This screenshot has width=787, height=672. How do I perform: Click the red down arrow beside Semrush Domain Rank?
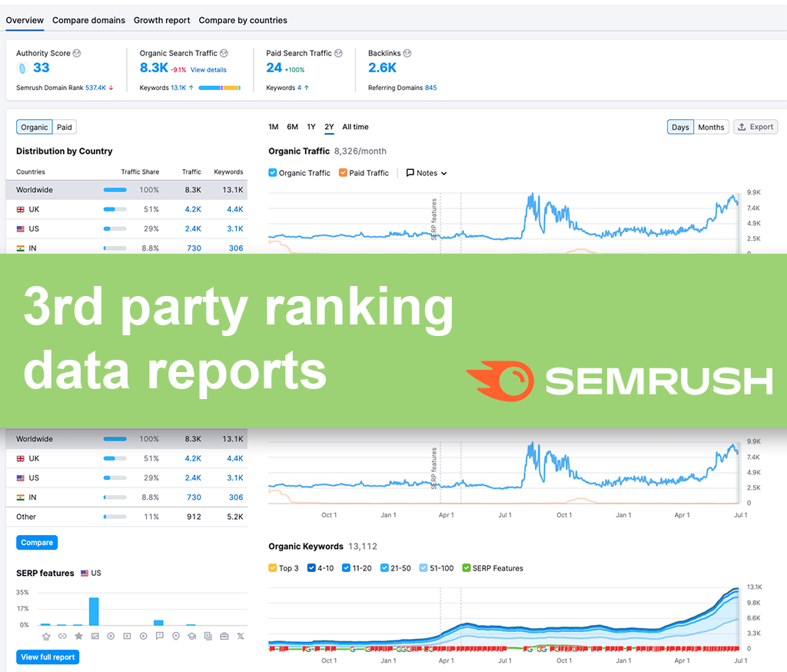tap(111, 88)
